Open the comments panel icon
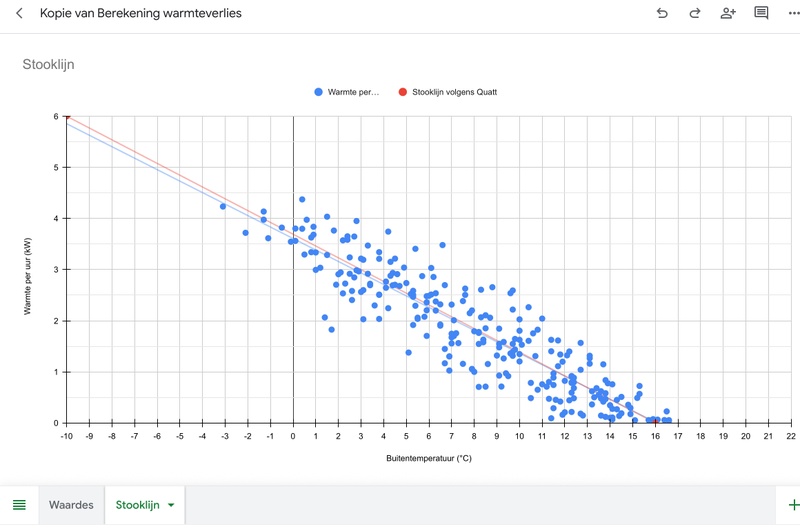This screenshot has width=800, height=529. coord(761,14)
